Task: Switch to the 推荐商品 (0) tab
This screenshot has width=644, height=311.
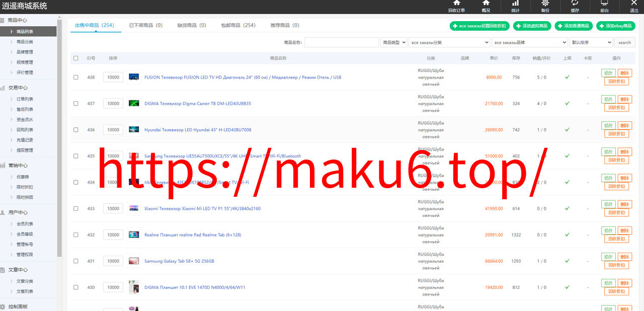Action: click(x=285, y=25)
